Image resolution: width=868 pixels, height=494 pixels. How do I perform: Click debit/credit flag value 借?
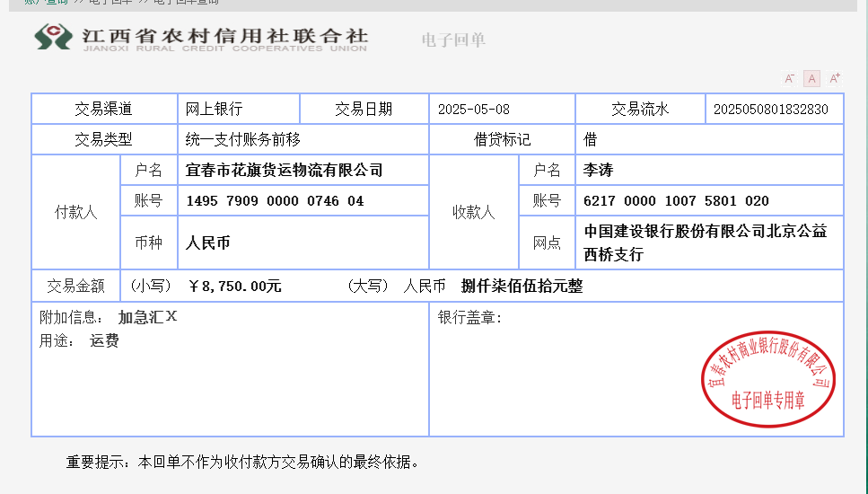(x=590, y=139)
